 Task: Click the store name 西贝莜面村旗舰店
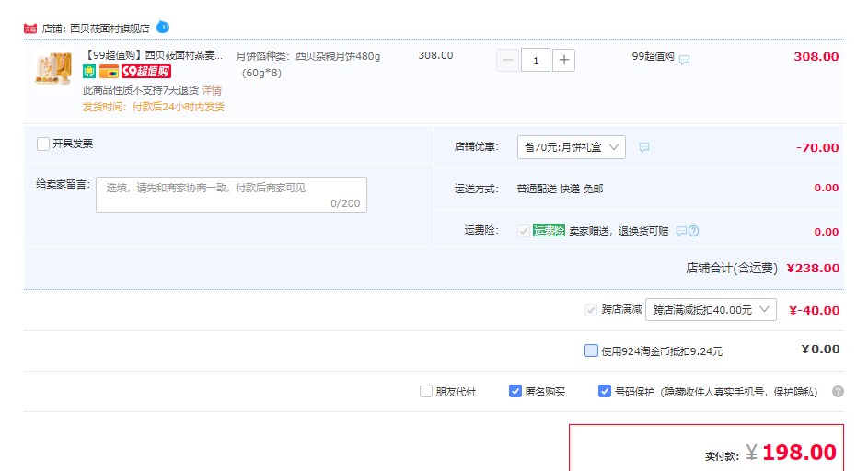tap(110, 29)
